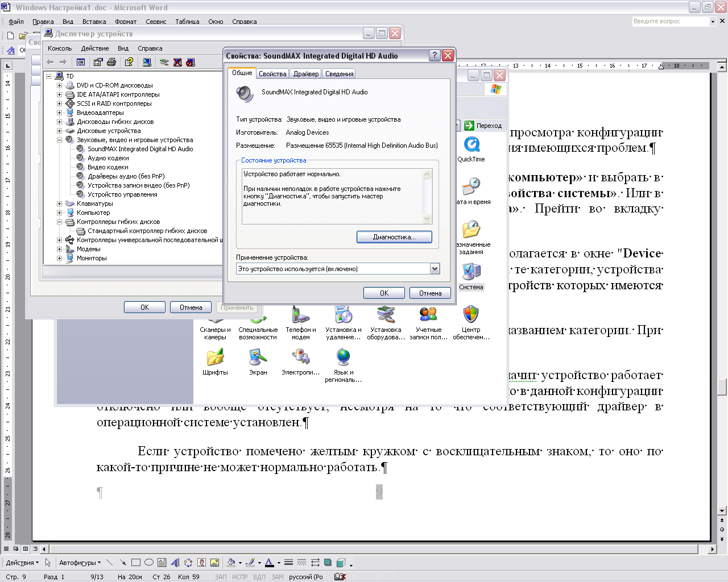Click the Print icon in Device Manager
Screen dimensions: 728x582
click(111, 62)
